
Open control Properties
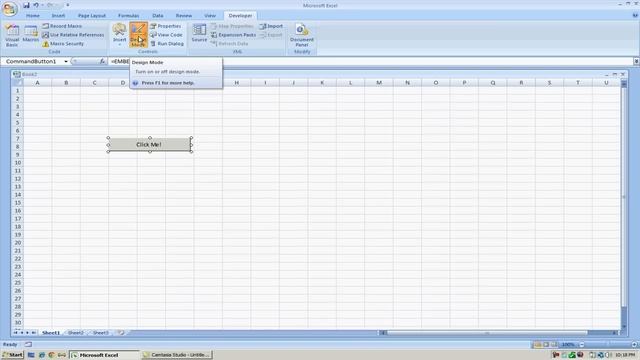(166, 26)
